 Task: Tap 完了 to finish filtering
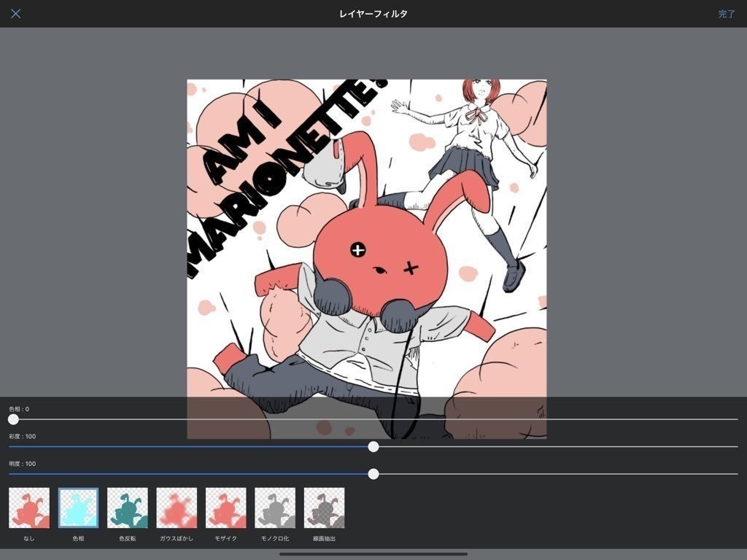pyautogui.click(x=727, y=14)
